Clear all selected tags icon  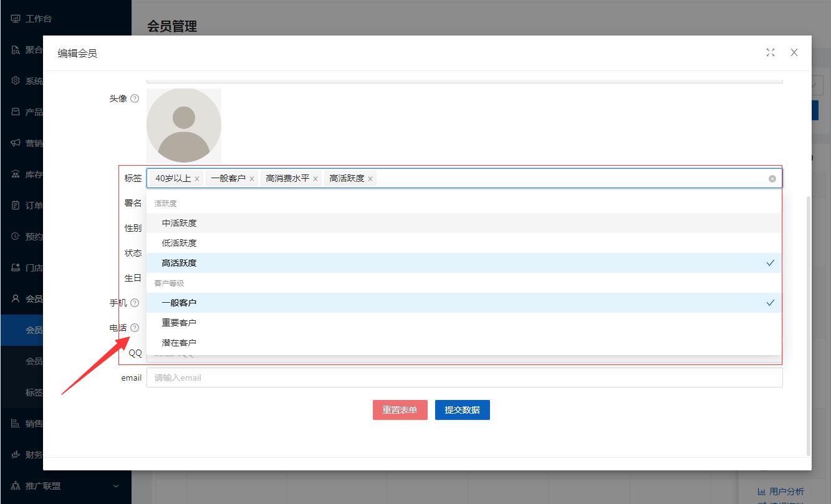coord(772,179)
